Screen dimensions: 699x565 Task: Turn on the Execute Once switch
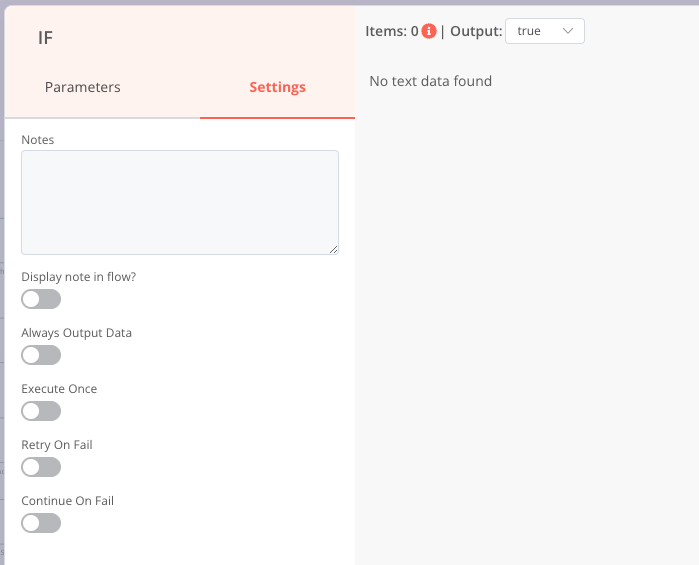point(41,411)
